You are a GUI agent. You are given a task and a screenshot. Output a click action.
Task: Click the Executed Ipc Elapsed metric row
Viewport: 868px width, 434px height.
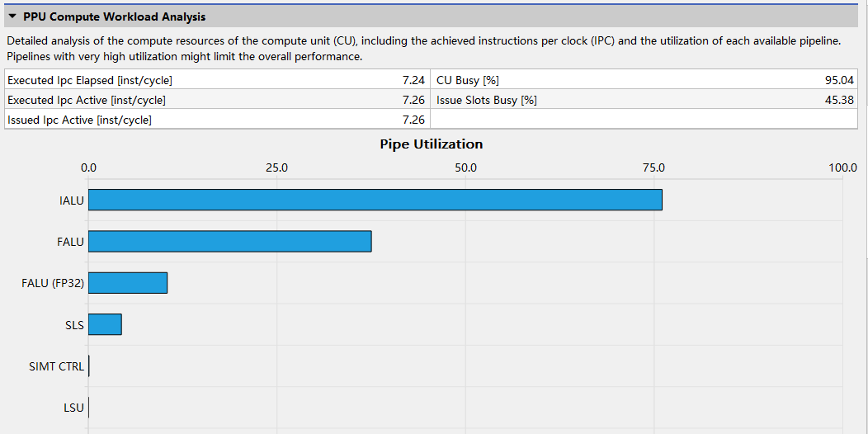[216, 80]
